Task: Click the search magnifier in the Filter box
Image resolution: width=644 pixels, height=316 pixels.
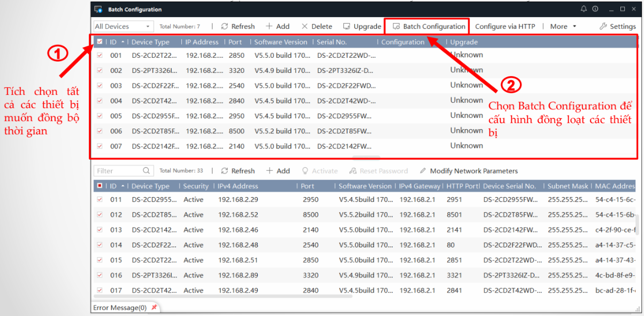Action: click(x=147, y=171)
